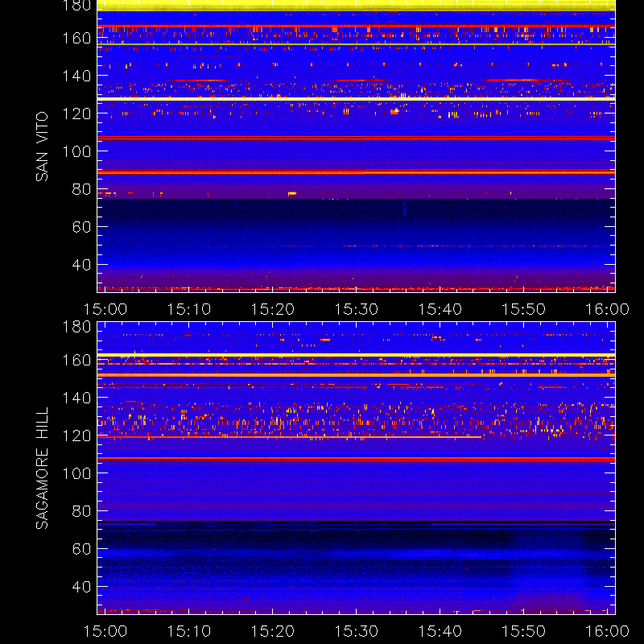Screen dimensions: 644x644
Task: Click 15:00 time label under San Vito plot
Action: point(105,309)
